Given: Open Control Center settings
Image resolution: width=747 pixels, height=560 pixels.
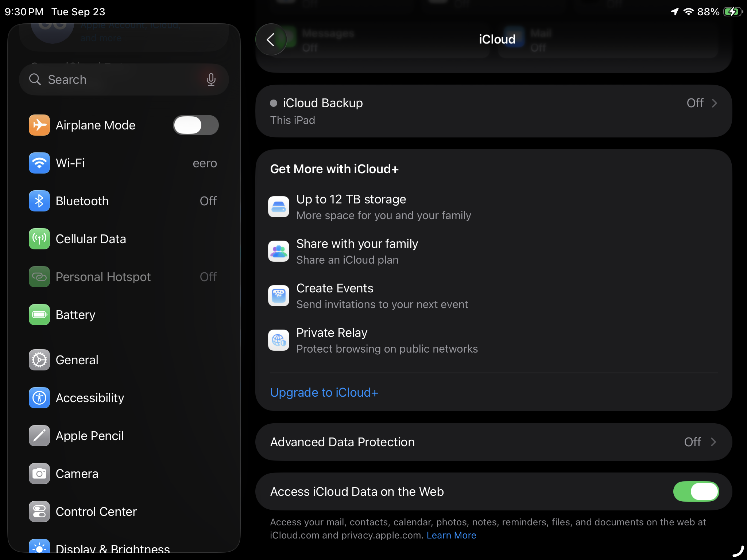Looking at the screenshot, I should point(96,512).
